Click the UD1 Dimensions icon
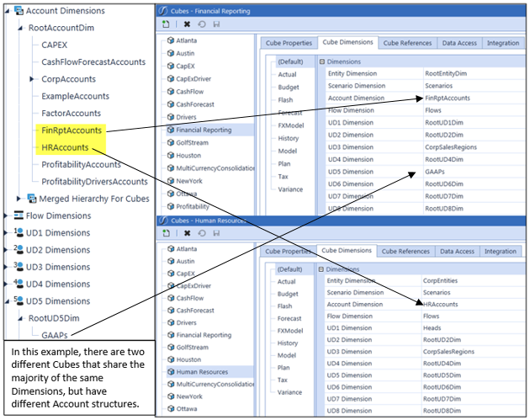This screenshot has width=530, height=420. (19, 232)
